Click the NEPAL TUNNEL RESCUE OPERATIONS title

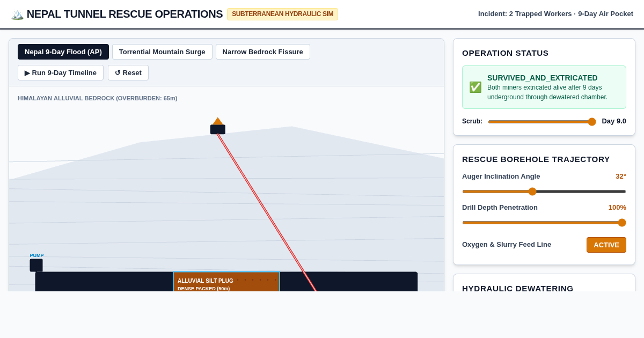(x=125, y=14)
